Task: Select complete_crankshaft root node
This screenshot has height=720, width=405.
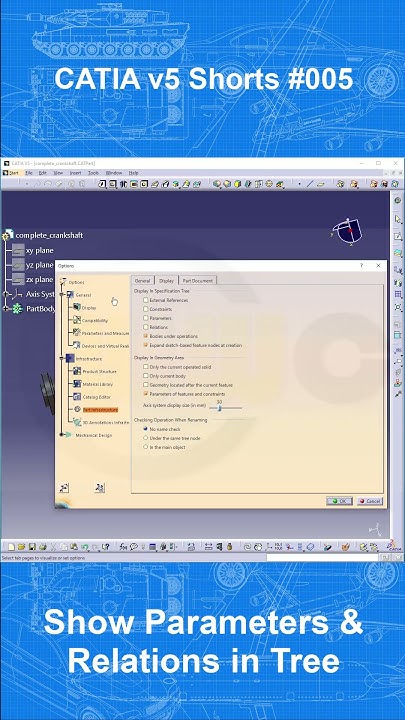Action: [x=49, y=235]
